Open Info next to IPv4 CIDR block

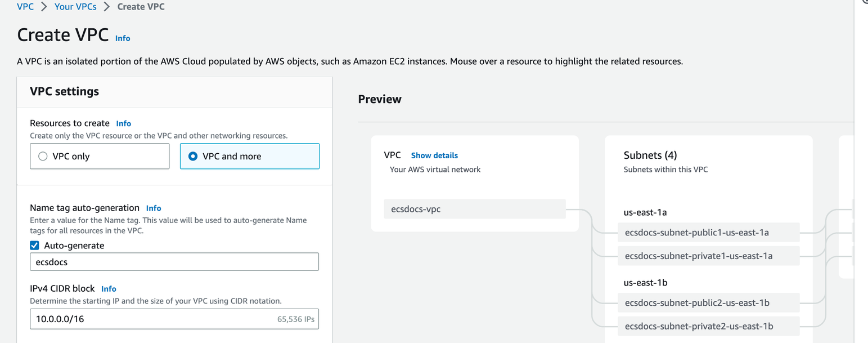coord(109,288)
